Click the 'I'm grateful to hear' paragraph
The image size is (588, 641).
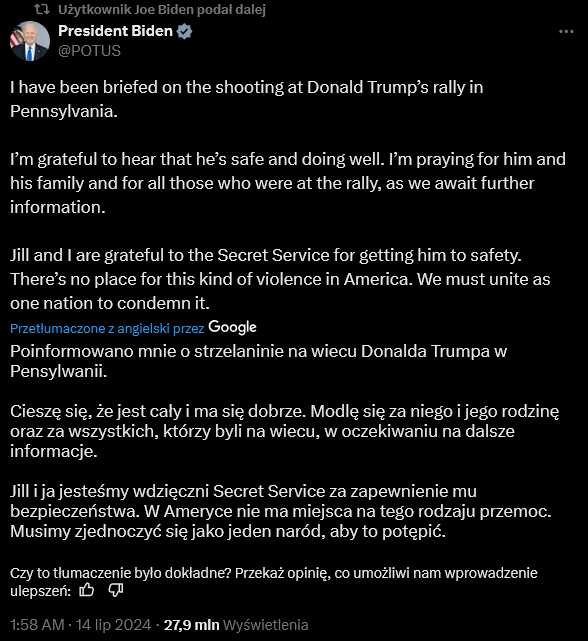[x=288, y=183]
